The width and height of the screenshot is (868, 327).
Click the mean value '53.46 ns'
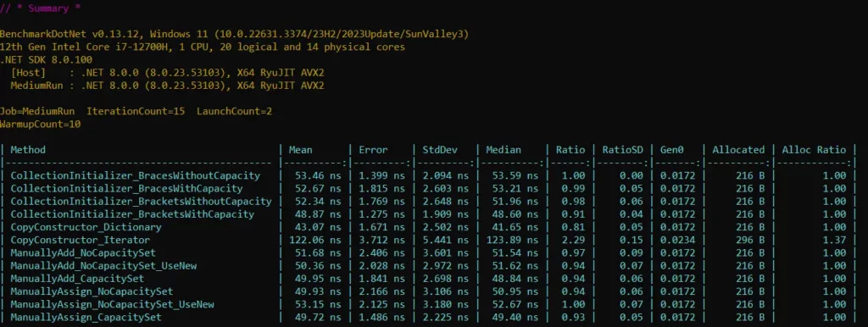point(318,175)
